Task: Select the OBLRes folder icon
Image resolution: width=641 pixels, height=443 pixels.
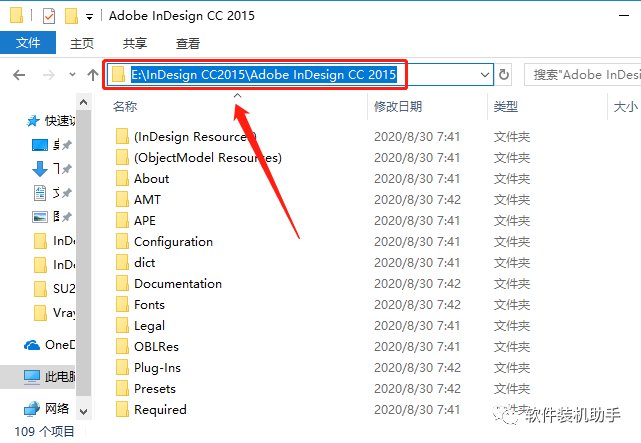Action: pyautogui.click(x=122, y=347)
